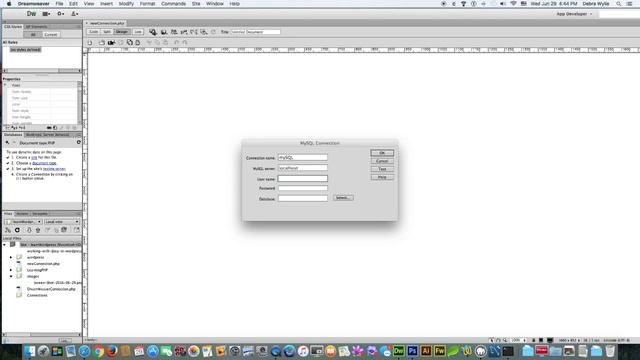Open the Edit menu

pos(73,4)
